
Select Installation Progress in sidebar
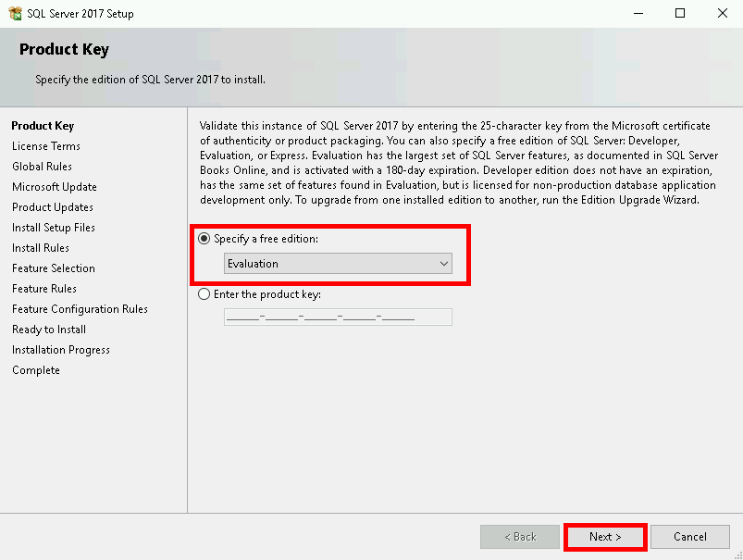(61, 350)
